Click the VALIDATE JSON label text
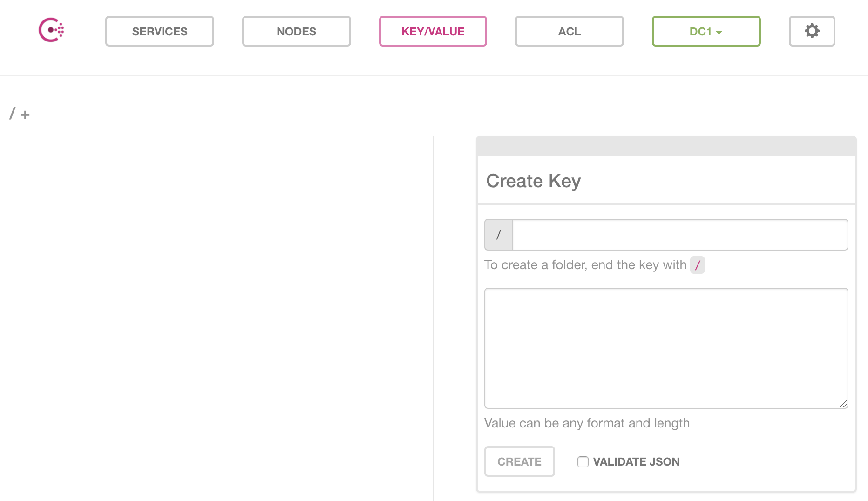 coord(636,461)
